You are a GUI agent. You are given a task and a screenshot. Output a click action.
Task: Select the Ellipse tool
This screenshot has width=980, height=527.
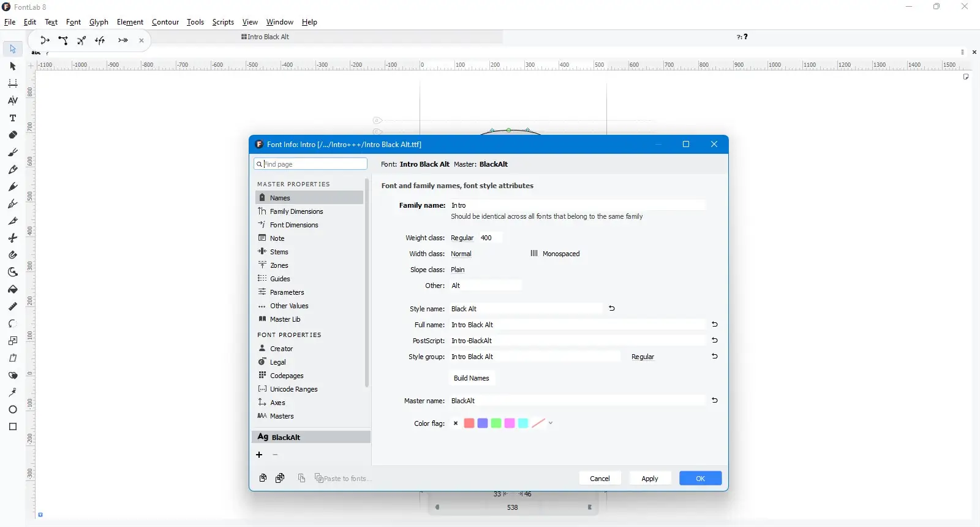(13, 409)
